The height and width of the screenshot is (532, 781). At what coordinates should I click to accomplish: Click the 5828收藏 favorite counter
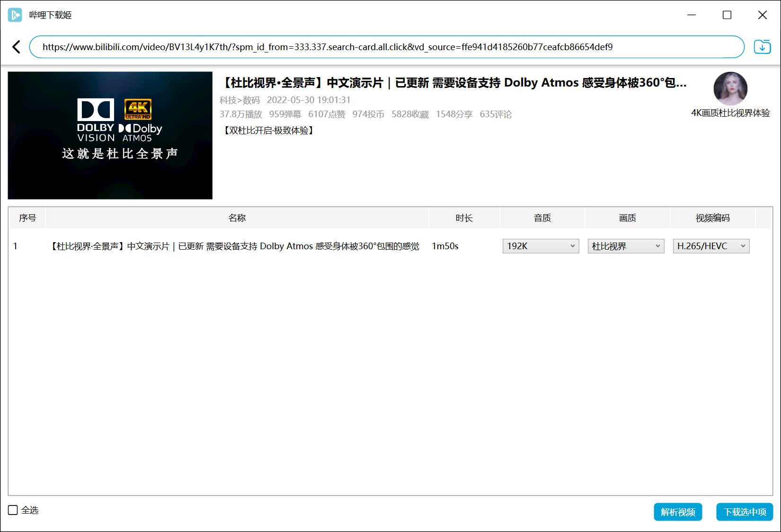[x=410, y=114]
